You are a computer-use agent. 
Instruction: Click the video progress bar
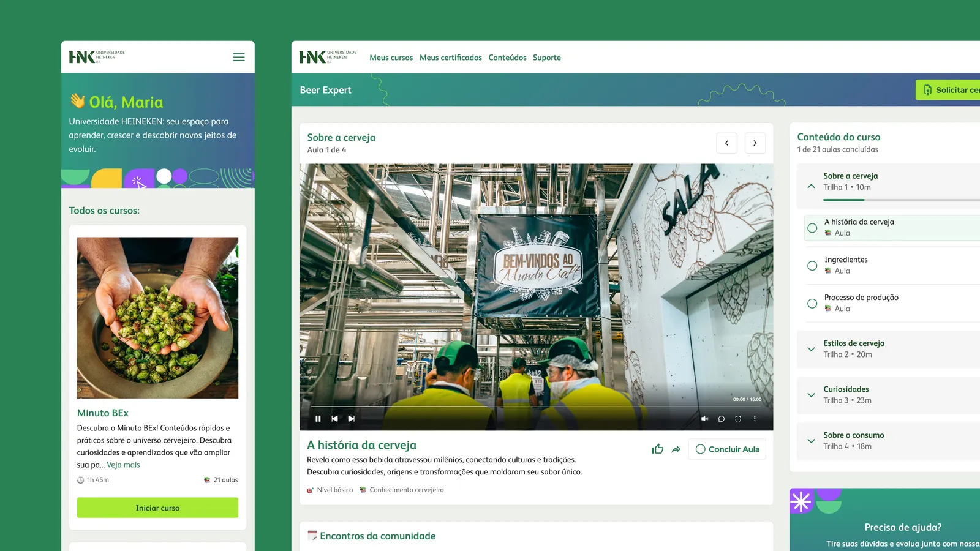tap(536, 407)
